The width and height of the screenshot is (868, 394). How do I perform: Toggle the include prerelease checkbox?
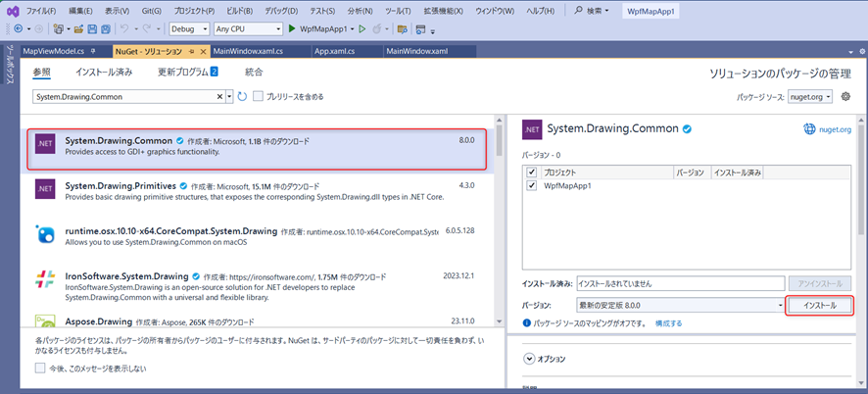tap(258, 96)
